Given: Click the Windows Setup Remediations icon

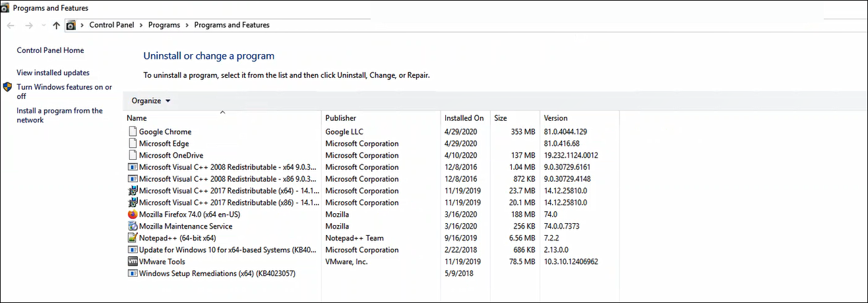Looking at the screenshot, I should [x=132, y=274].
